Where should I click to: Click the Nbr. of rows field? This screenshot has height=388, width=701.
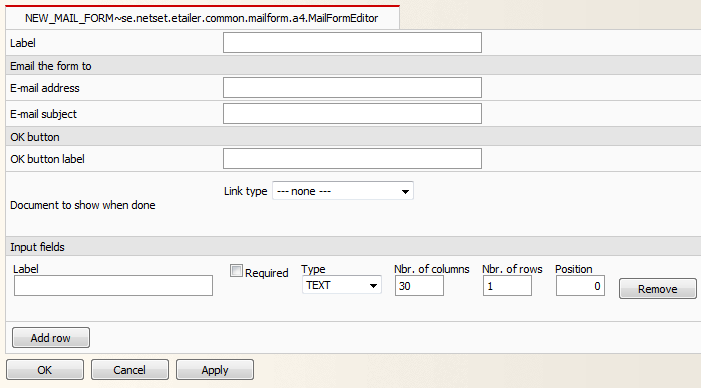pyautogui.click(x=507, y=286)
